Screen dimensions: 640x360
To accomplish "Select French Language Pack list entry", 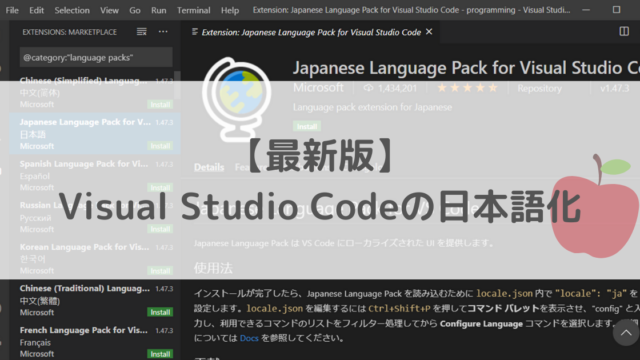I will click(95, 341).
